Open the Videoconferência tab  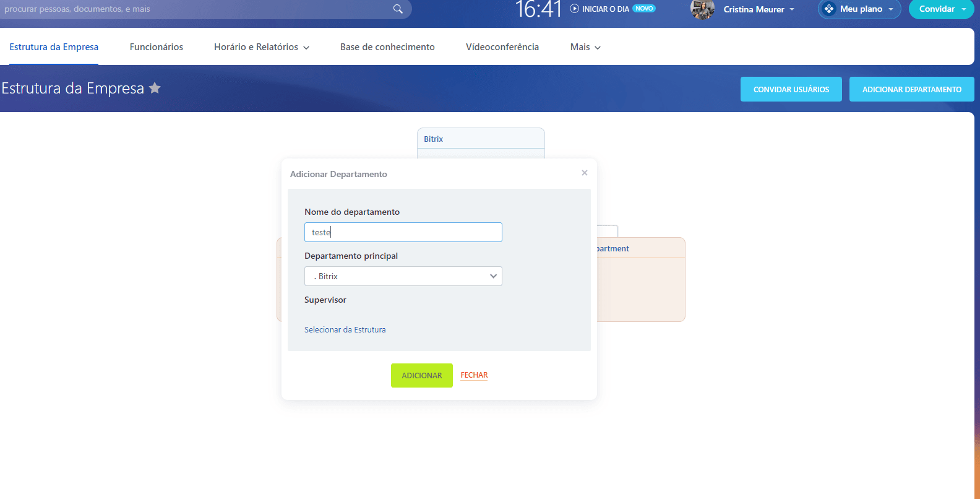pyautogui.click(x=502, y=47)
